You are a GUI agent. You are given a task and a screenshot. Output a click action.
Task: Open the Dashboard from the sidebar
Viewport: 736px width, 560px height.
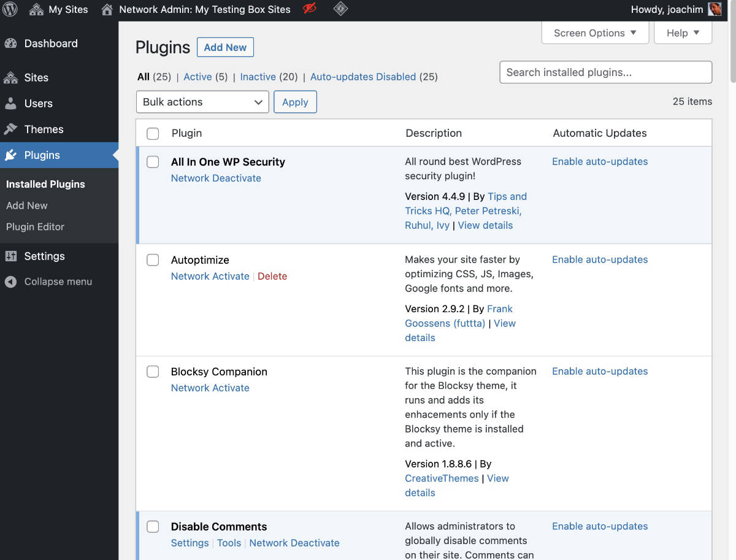50,43
